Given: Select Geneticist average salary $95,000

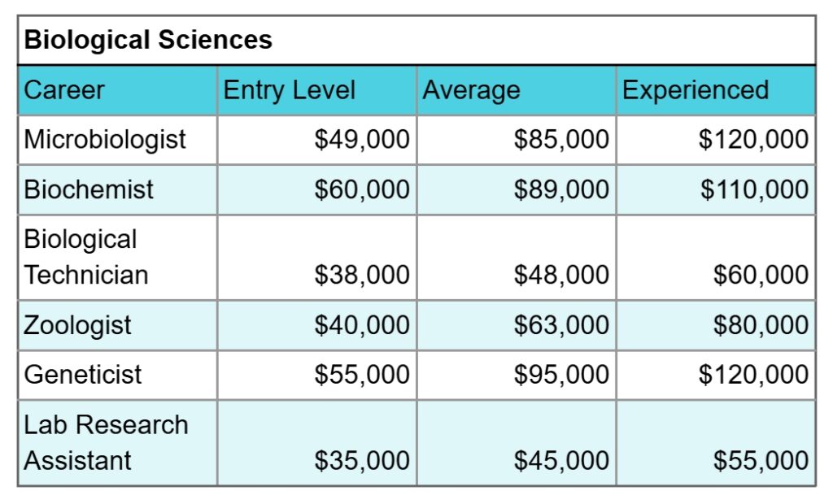Looking at the screenshot, I should point(561,375).
